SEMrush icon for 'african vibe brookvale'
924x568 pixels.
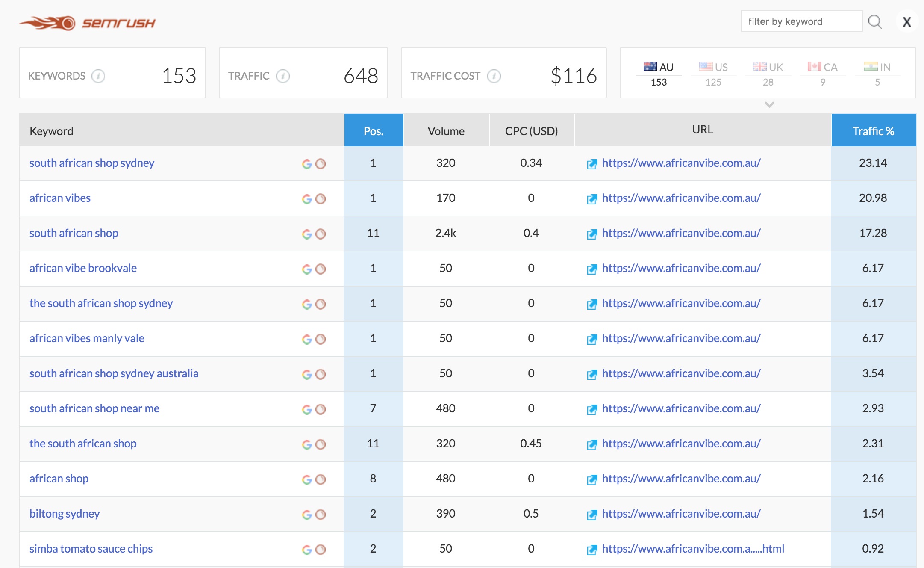click(321, 269)
